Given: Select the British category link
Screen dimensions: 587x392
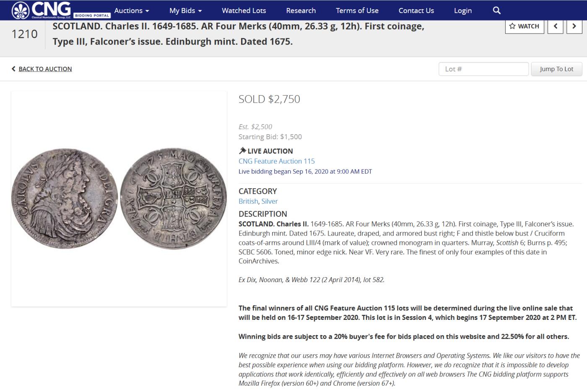Looking at the screenshot, I should pos(248,201).
